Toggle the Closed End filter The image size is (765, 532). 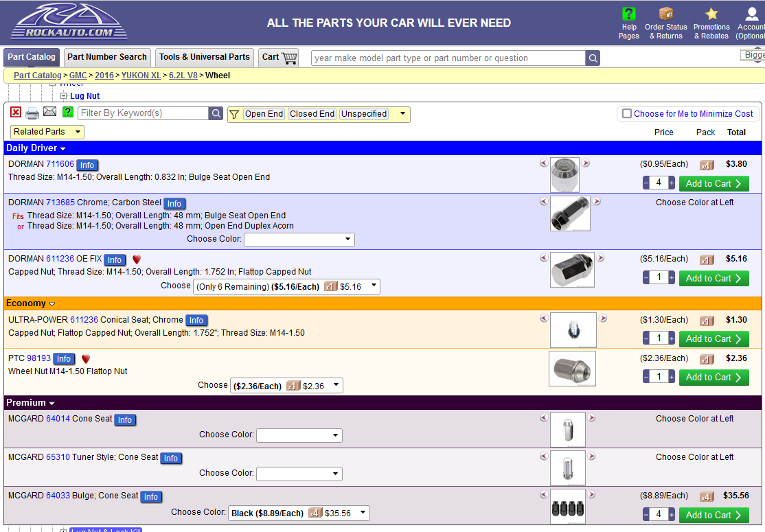point(312,114)
